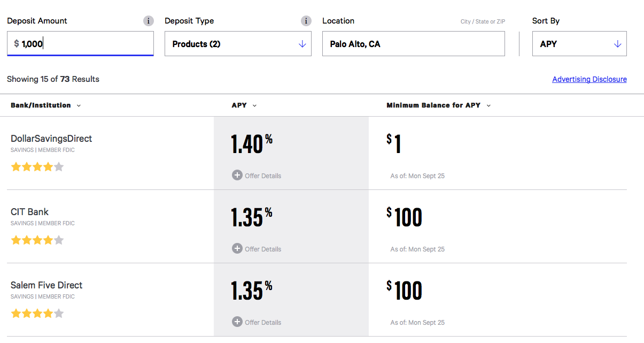Click the plus icon beside Salem Five Direct Offer Details

[237, 322]
